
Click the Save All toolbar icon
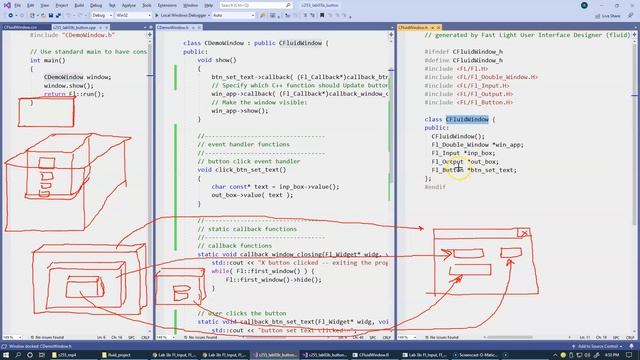(x=58, y=16)
